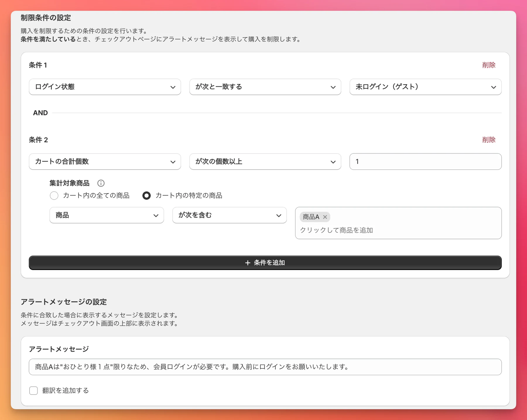Click the 条件 2 heading

coord(38,140)
